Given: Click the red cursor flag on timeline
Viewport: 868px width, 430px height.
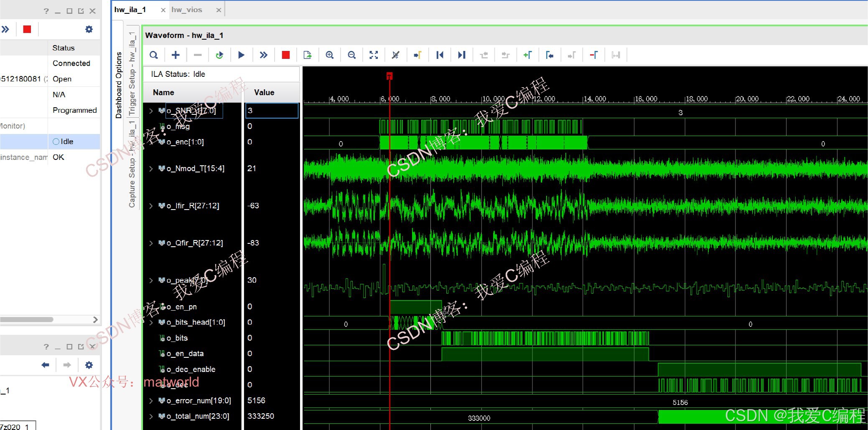Looking at the screenshot, I should 389,76.
